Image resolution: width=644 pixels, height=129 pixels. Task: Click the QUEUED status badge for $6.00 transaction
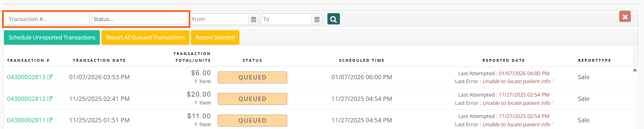click(x=252, y=77)
